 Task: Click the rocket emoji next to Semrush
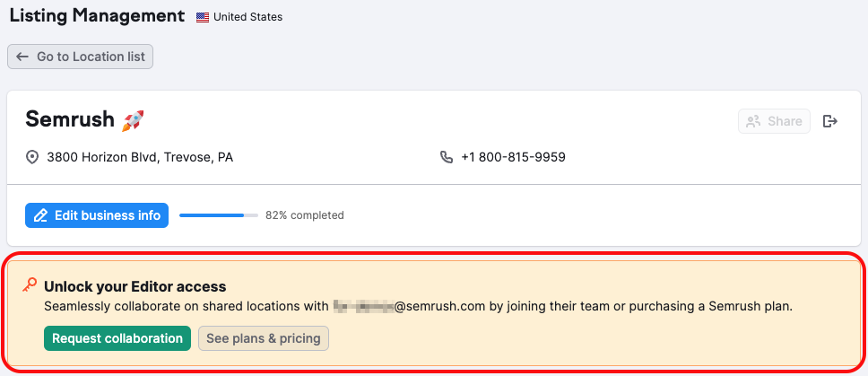(133, 119)
